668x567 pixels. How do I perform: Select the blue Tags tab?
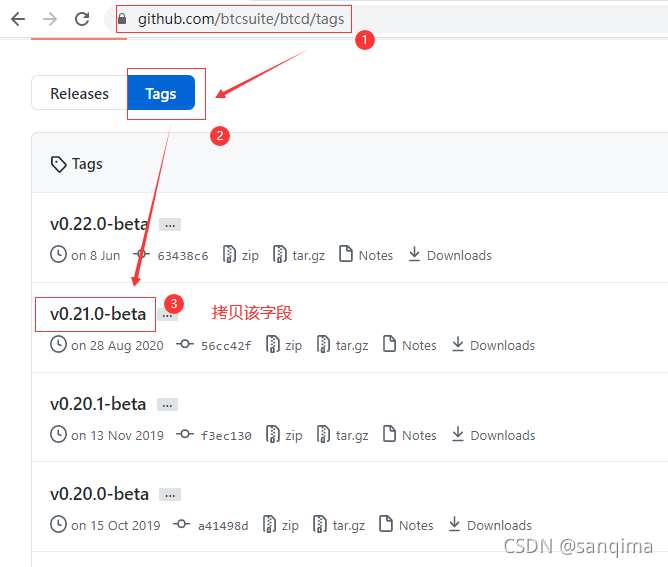tap(161, 93)
